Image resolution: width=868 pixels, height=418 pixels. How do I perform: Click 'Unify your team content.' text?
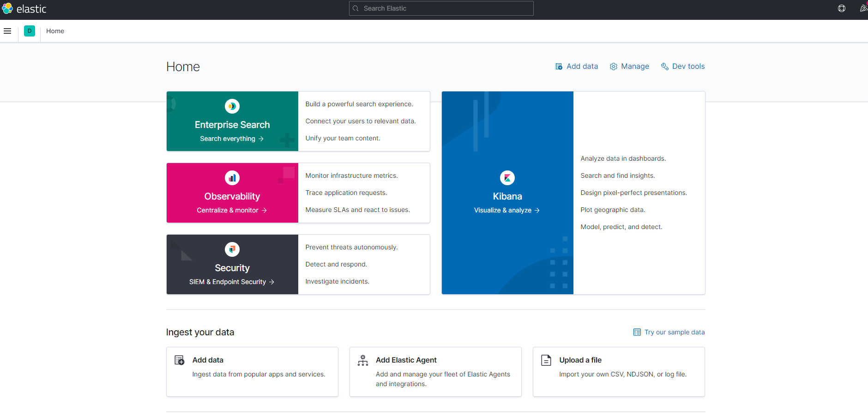click(x=343, y=138)
